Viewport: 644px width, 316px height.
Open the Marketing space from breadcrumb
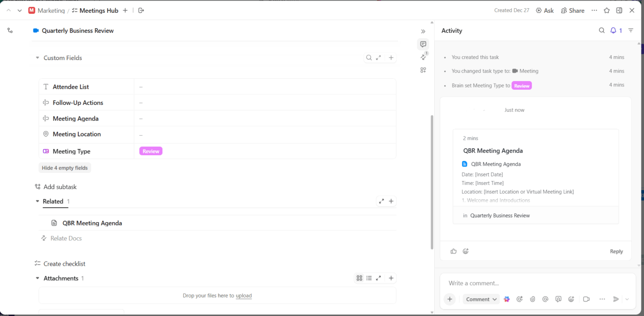point(51,10)
